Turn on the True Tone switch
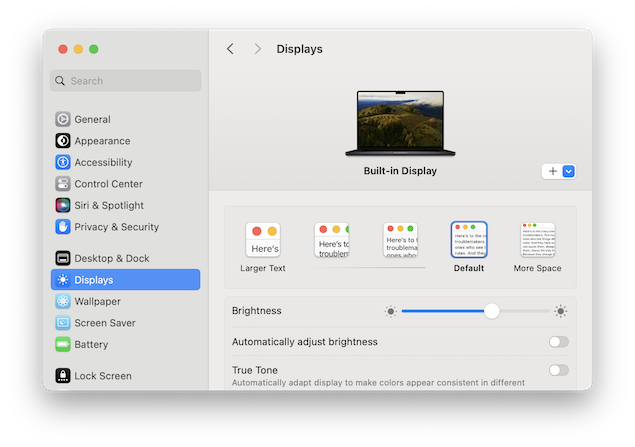This screenshot has width=635, height=447. 558,370
